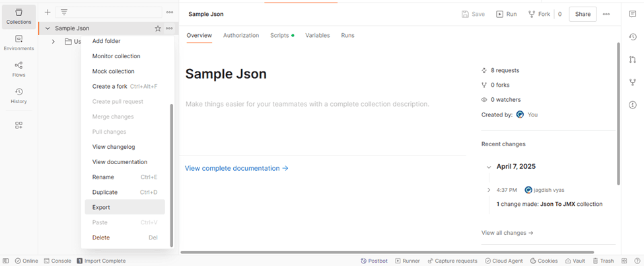Image resolution: width=644 pixels, height=266 pixels.
Task: Click the two-pane layout icon in status bar
Action: click(624, 261)
